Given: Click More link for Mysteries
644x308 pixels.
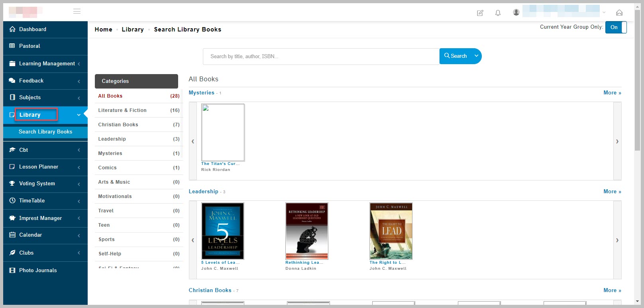Looking at the screenshot, I should coord(612,92).
